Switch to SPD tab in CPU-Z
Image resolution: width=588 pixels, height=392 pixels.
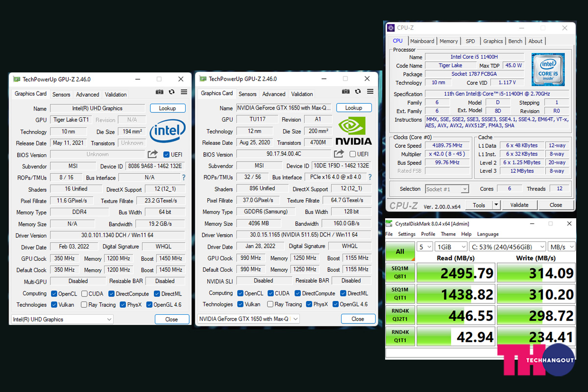point(470,41)
